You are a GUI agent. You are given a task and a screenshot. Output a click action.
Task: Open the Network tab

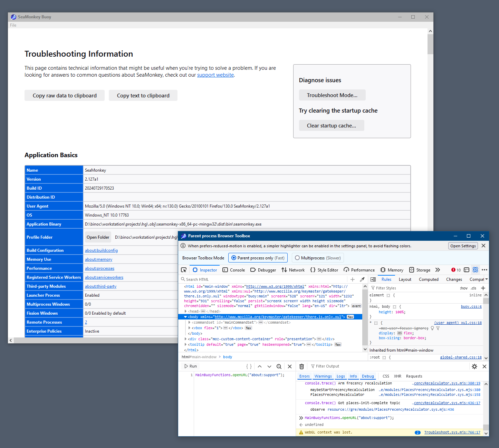[x=293, y=270]
